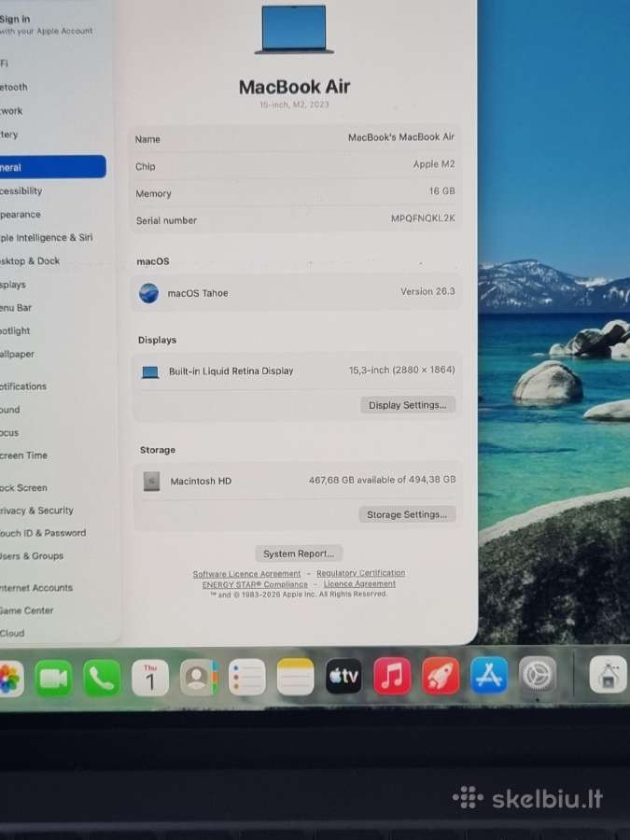Screen dimensions: 630x840
Task: Click the Built-in display laptop icon
Action: click(x=150, y=371)
